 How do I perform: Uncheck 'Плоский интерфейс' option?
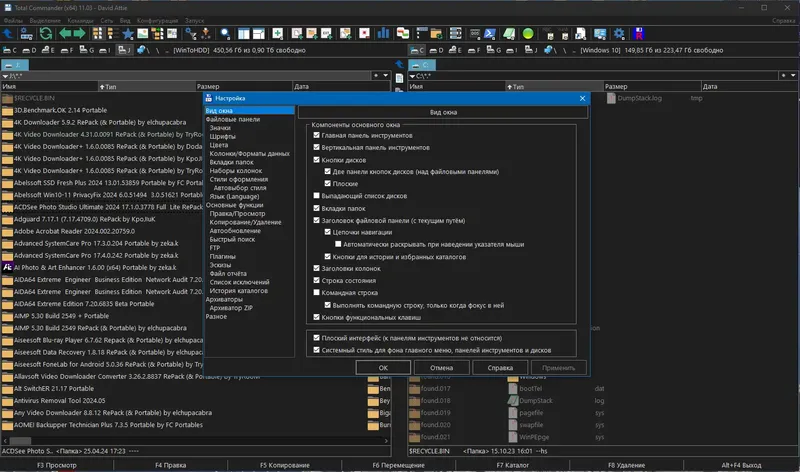coord(317,339)
